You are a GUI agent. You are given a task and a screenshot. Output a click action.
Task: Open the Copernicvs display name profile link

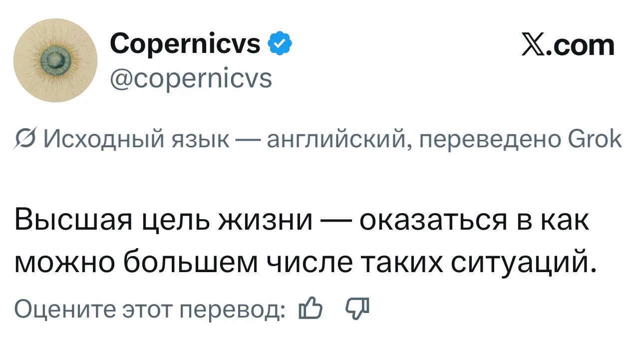[185, 44]
